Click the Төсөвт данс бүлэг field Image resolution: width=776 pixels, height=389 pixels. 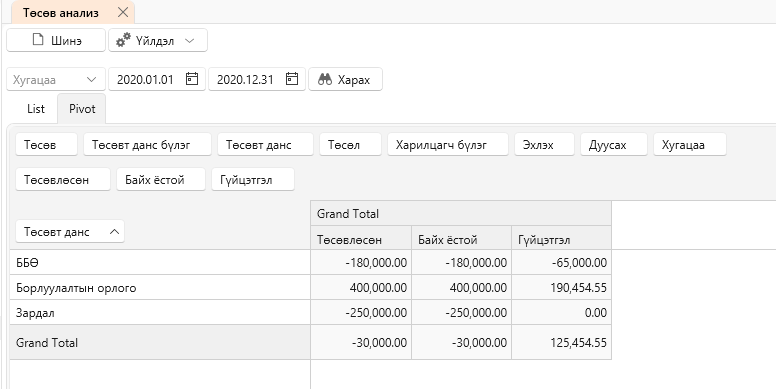pyautogui.click(x=147, y=145)
